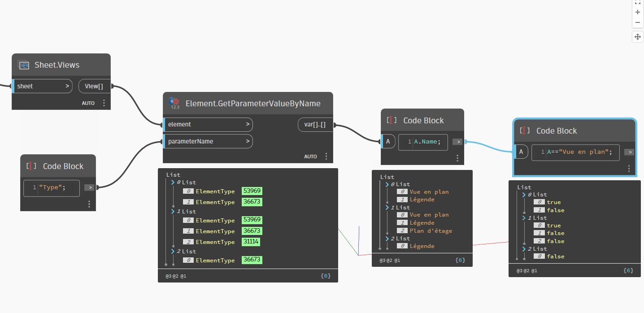The height and width of the screenshot is (313, 644).
Task: Click the A=="Vue en plan" code field
Action: click(575, 152)
